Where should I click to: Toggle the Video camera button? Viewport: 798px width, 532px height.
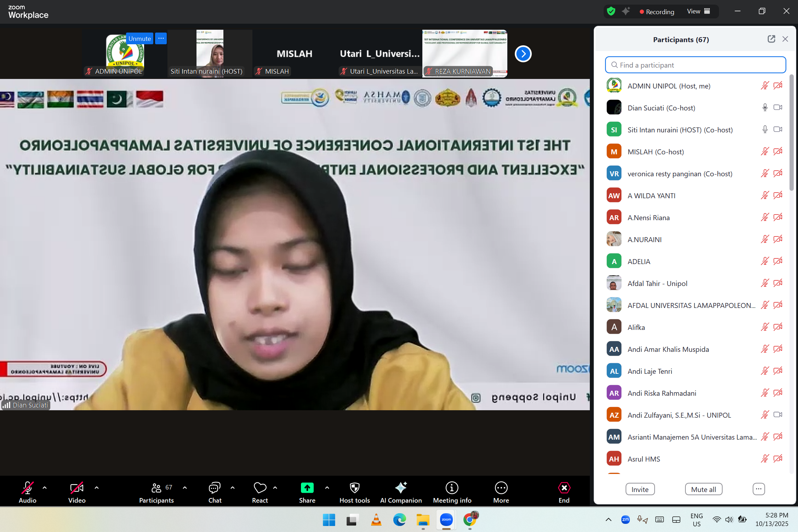point(77,488)
